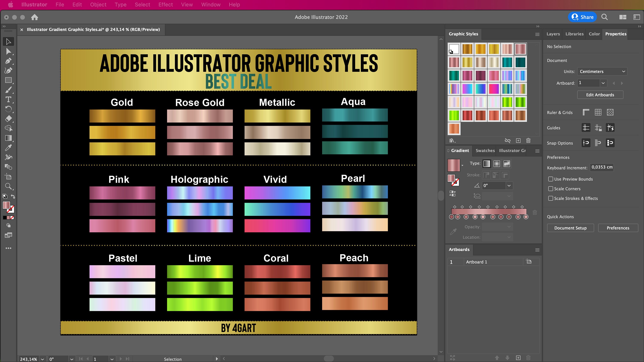Click the pink gradient fill swatch
644x362 pixels.
click(454, 165)
